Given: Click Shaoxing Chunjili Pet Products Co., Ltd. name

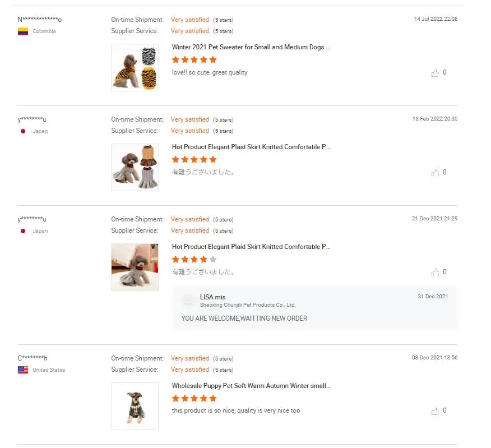Looking at the screenshot, I should click(247, 305).
